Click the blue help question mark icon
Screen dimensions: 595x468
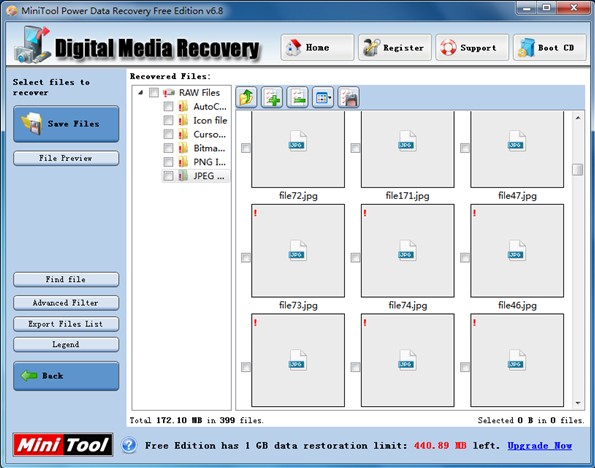[x=129, y=445]
